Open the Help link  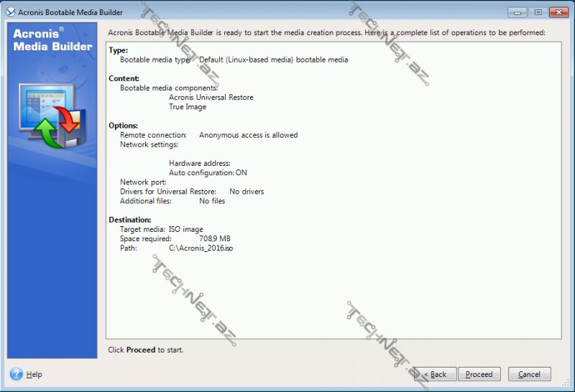click(x=34, y=375)
